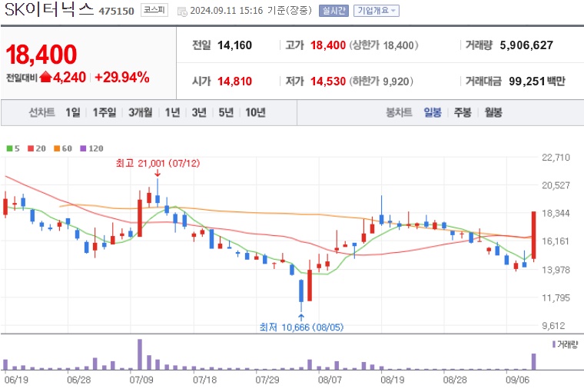Click the 코스피 market badge
Screen dimensions: 584x392
coord(154,10)
